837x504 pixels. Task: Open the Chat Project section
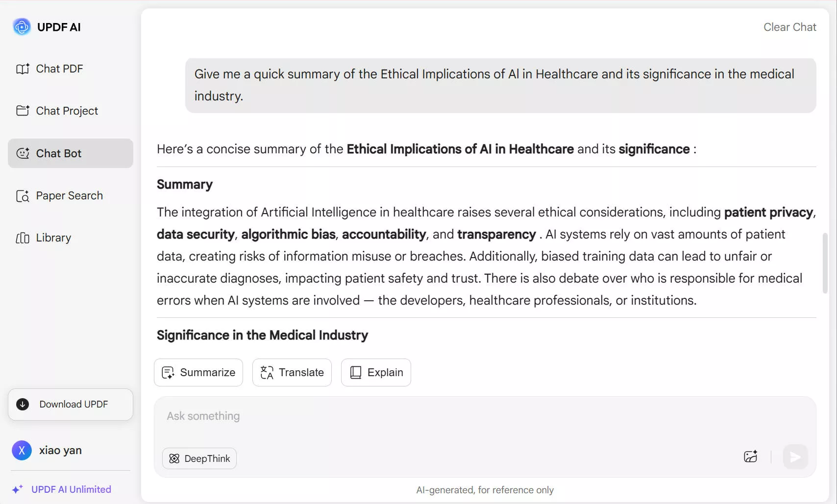click(x=57, y=111)
